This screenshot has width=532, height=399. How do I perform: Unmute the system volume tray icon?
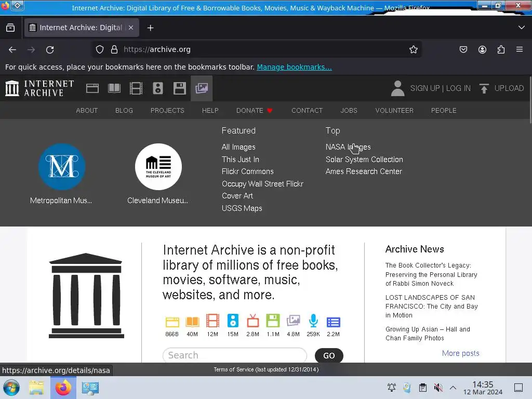[438, 388]
